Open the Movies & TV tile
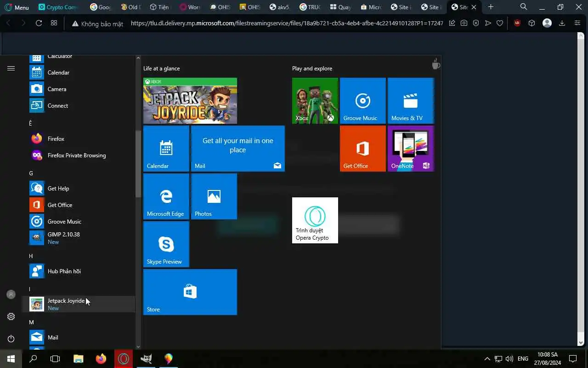588x368 pixels. [x=411, y=101]
